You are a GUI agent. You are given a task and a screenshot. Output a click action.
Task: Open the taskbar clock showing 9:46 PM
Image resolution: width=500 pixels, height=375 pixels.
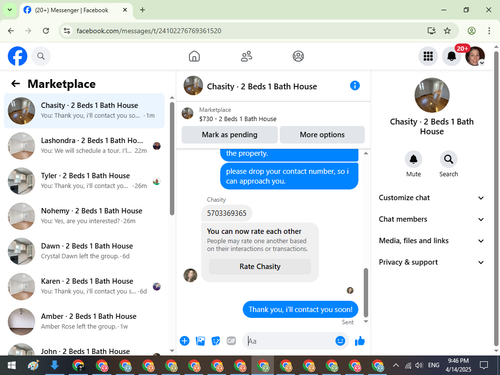click(458, 365)
